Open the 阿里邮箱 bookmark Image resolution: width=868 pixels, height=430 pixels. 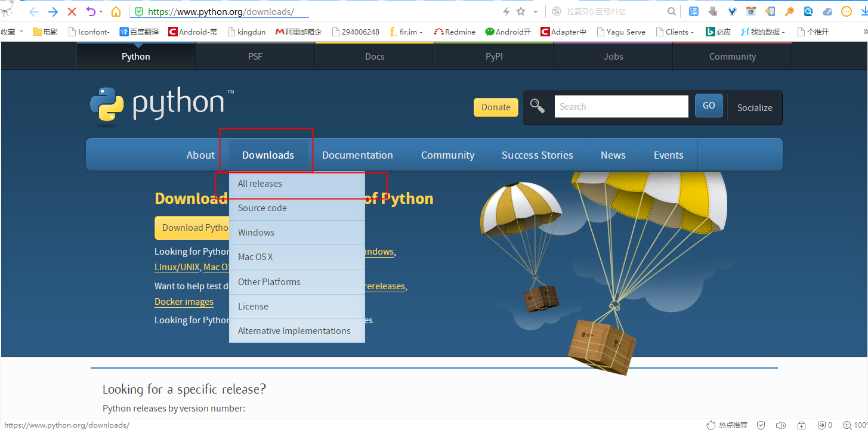pos(298,32)
